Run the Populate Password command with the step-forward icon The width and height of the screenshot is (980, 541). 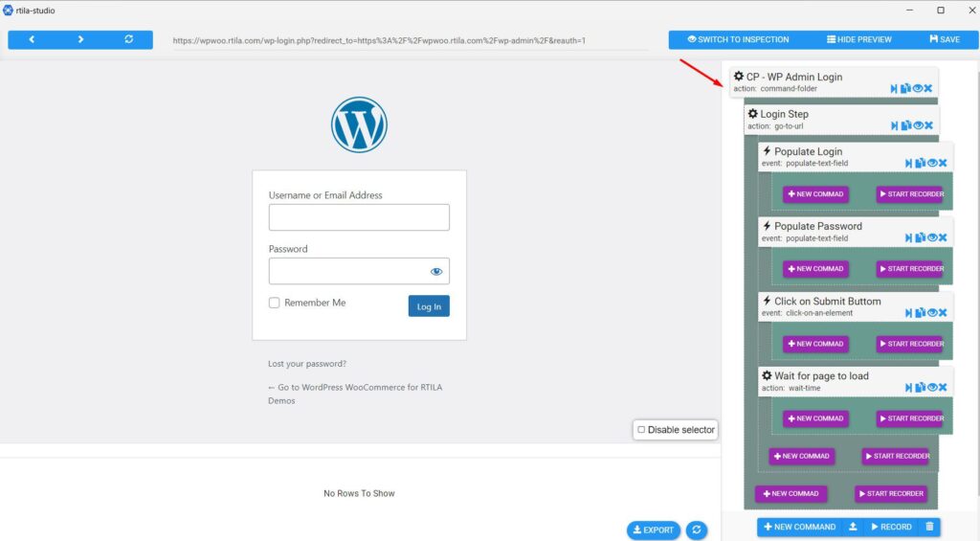[x=909, y=237]
